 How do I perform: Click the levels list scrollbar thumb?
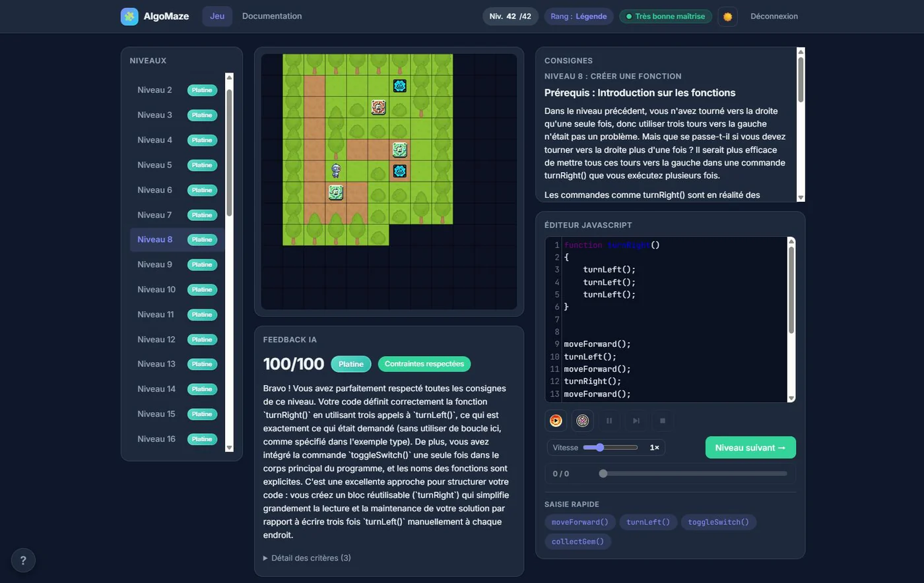pos(229,152)
